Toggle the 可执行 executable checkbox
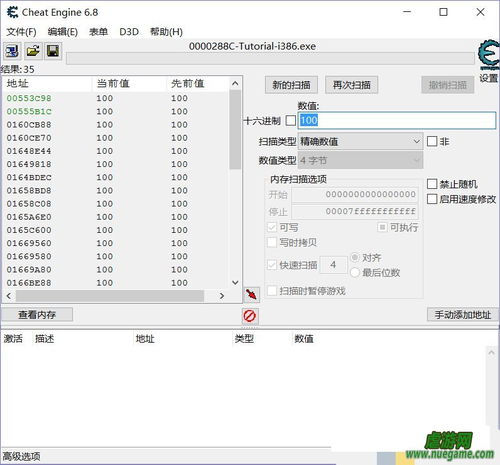This screenshot has height=465, width=500. point(382,227)
